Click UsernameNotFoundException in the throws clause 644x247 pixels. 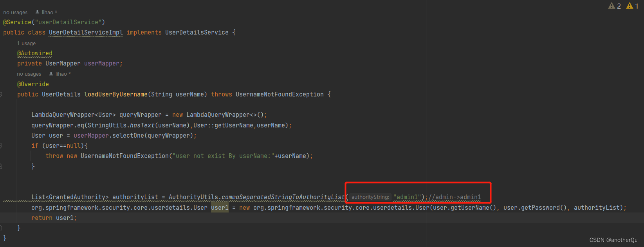click(280, 94)
